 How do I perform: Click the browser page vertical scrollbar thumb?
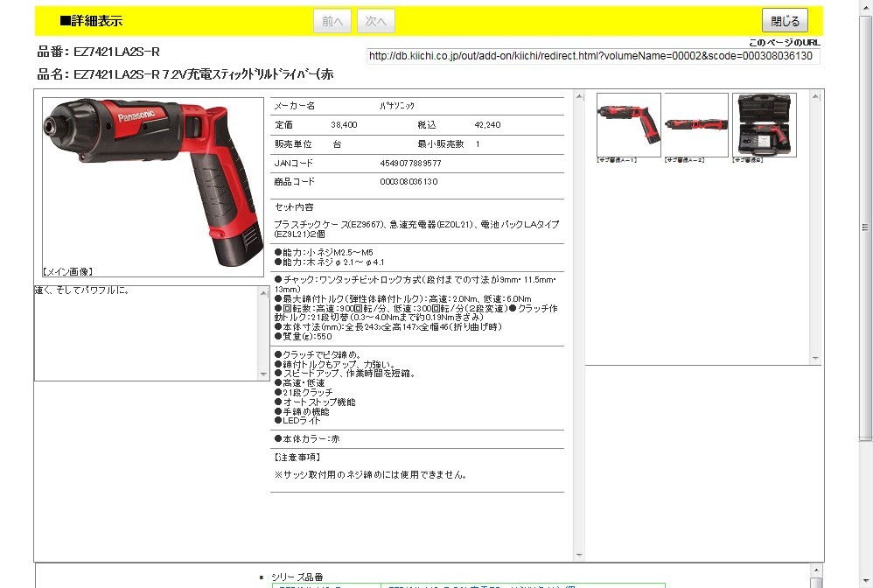coord(865,228)
